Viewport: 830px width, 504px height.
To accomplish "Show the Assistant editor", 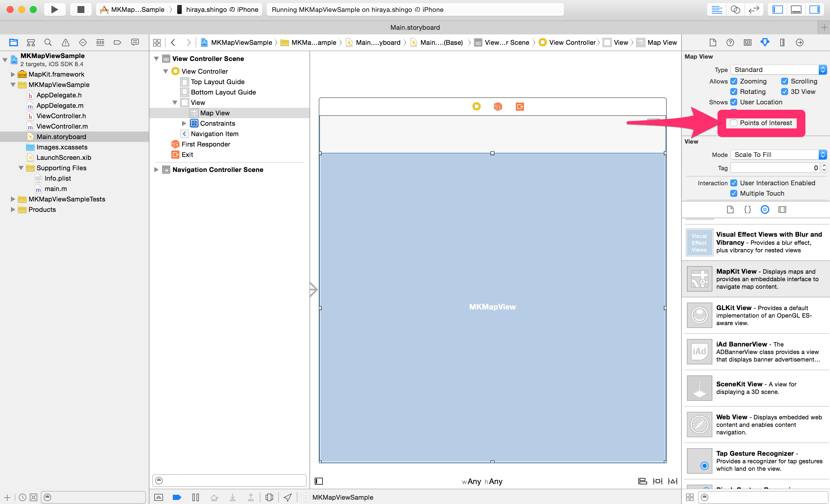I will coord(735,10).
